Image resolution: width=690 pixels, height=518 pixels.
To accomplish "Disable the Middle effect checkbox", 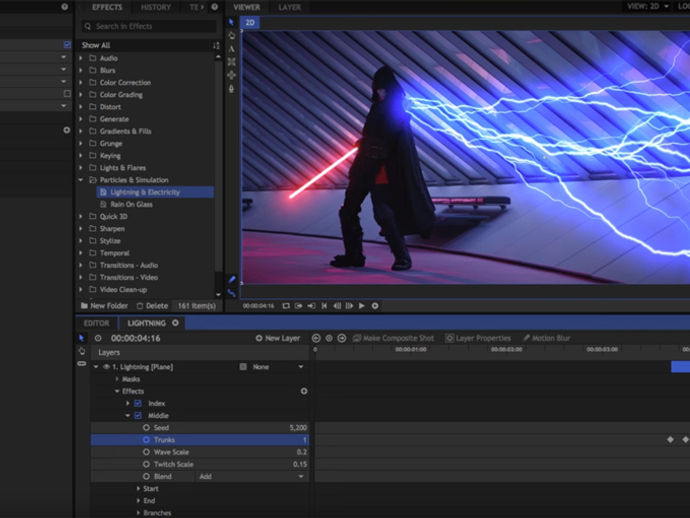I will click(138, 415).
